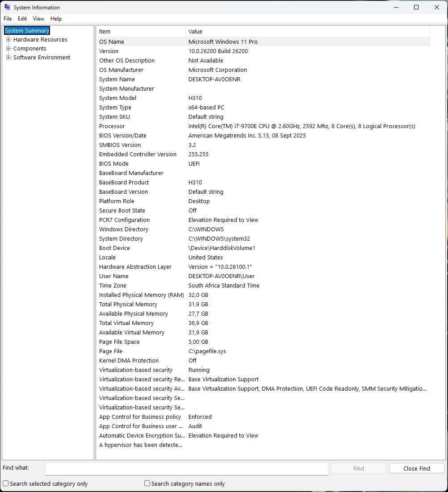Image resolution: width=448 pixels, height=492 pixels.
Task: Select the Processor row
Action: click(264, 126)
